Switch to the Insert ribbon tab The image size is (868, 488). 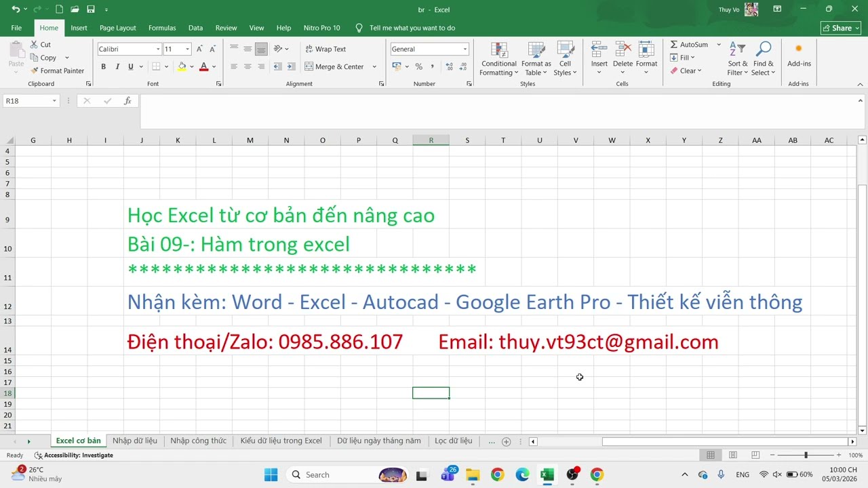click(79, 28)
